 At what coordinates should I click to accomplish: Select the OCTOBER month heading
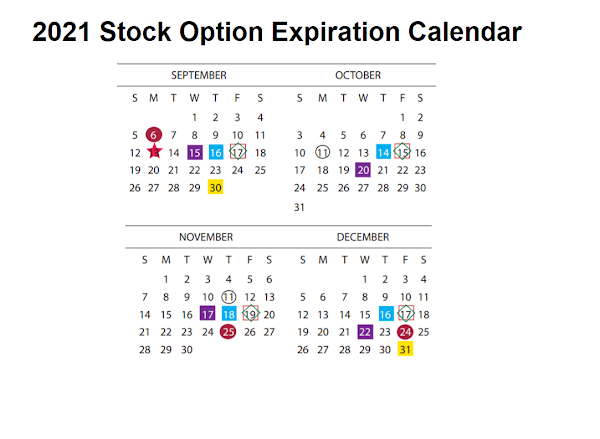[x=358, y=75]
